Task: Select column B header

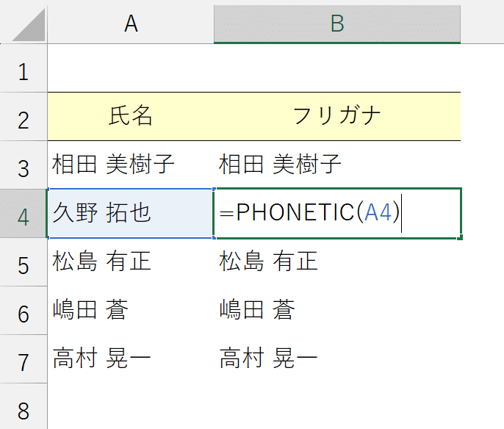Action: (x=337, y=24)
